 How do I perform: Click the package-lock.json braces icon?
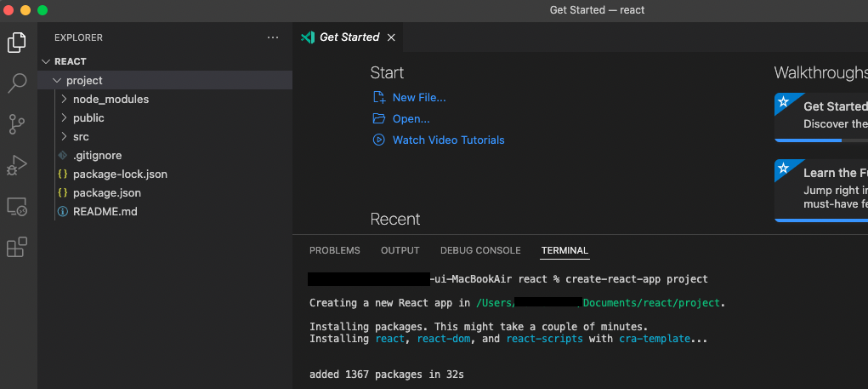[x=63, y=174]
